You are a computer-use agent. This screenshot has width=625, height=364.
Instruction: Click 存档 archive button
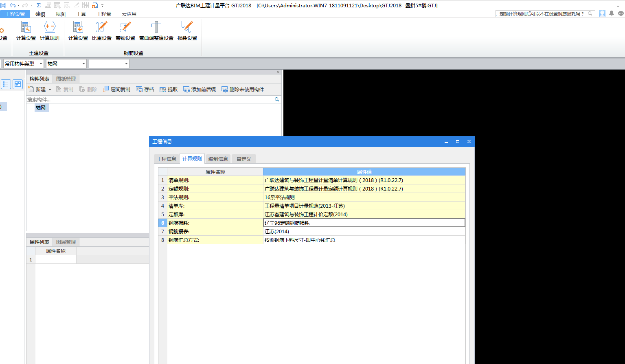pos(145,89)
